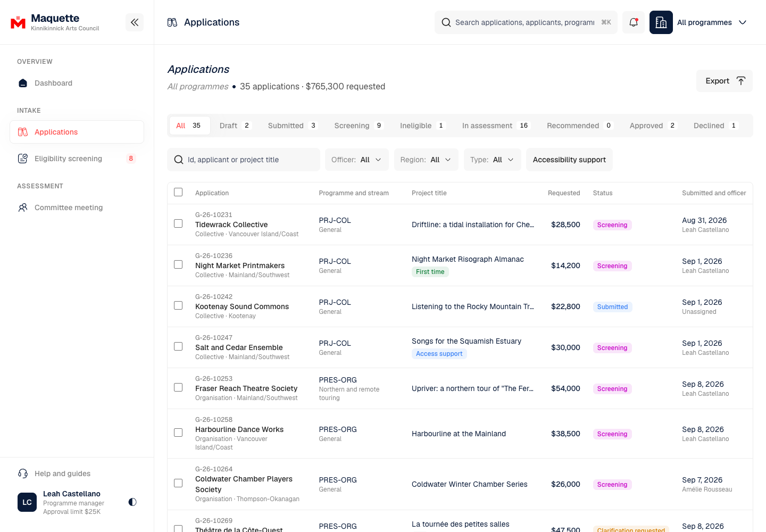766x532 pixels.
Task: Open notifications bell
Action: click(x=634, y=22)
